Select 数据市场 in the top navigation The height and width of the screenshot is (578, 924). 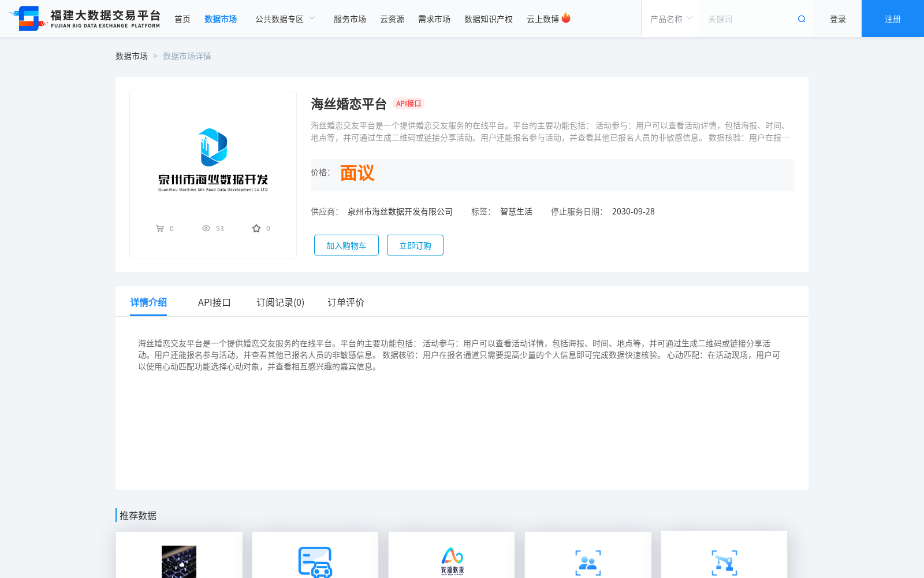pos(221,19)
